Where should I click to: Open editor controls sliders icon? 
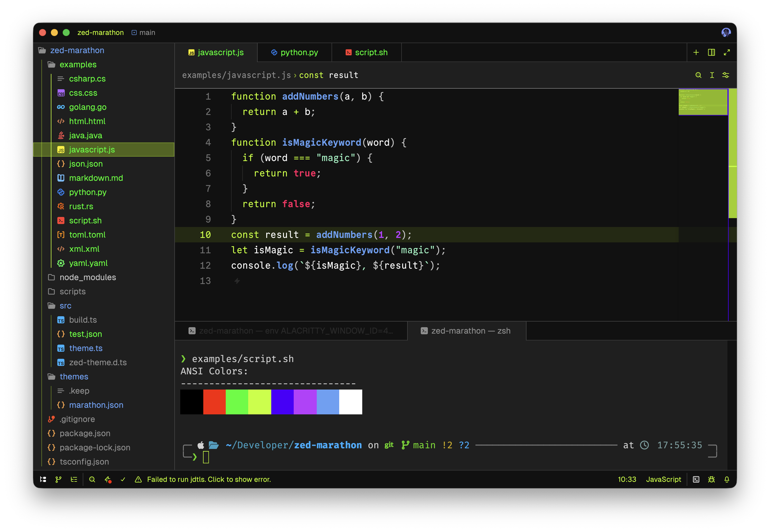pyautogui.click(x=726, y=75)
